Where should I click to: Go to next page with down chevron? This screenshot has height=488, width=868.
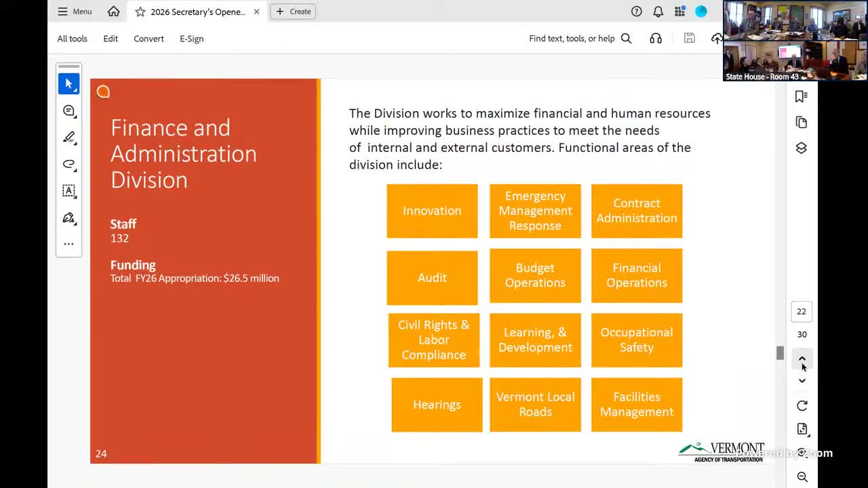click(802, 381)
